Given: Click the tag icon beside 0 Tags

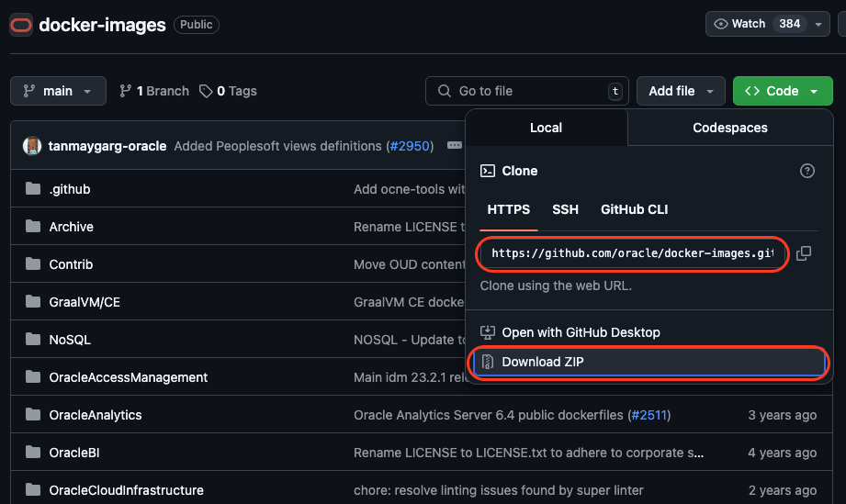Looking at the screenshot, I should 206,91.
